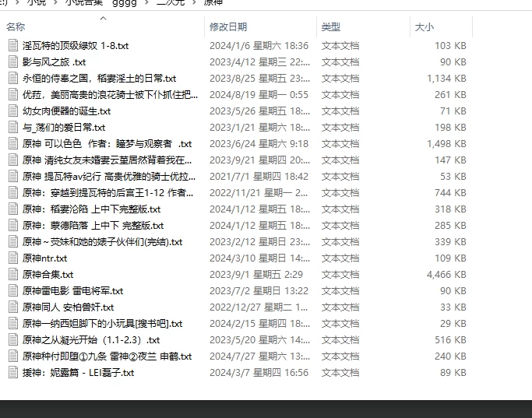Click the file icon in the 1,134 KB row
This screenshot has height=418, width=532.
pos(13,78)
